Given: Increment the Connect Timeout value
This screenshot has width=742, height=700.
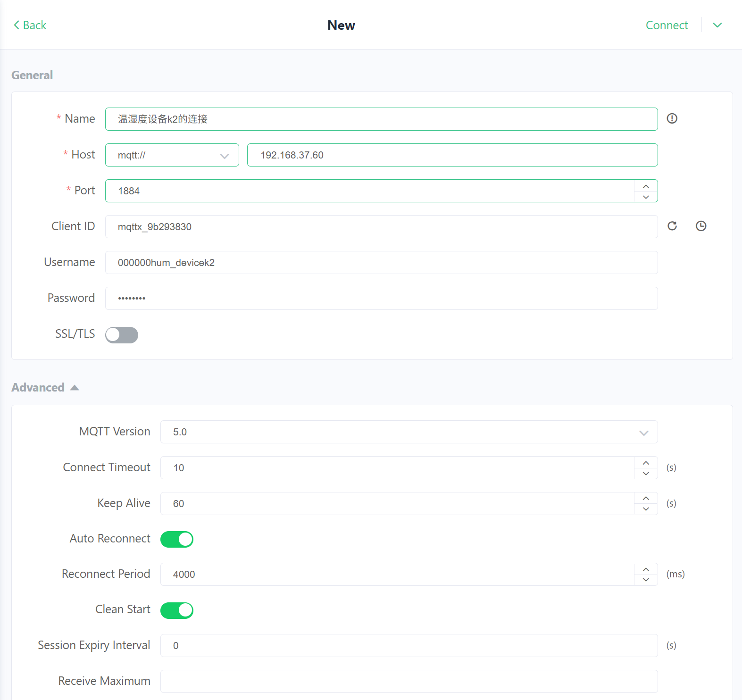Looking at the screenshot, I should [x=646, y=462].
